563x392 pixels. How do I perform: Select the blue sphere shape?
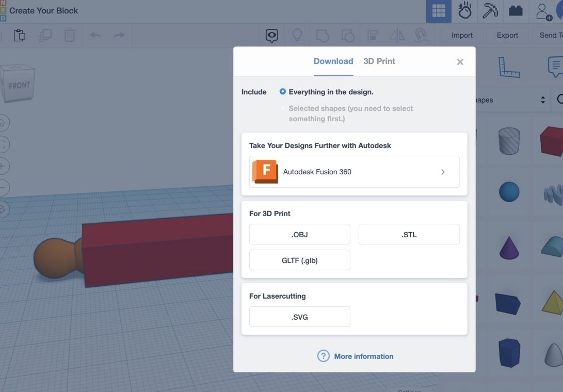pos(509,192)
